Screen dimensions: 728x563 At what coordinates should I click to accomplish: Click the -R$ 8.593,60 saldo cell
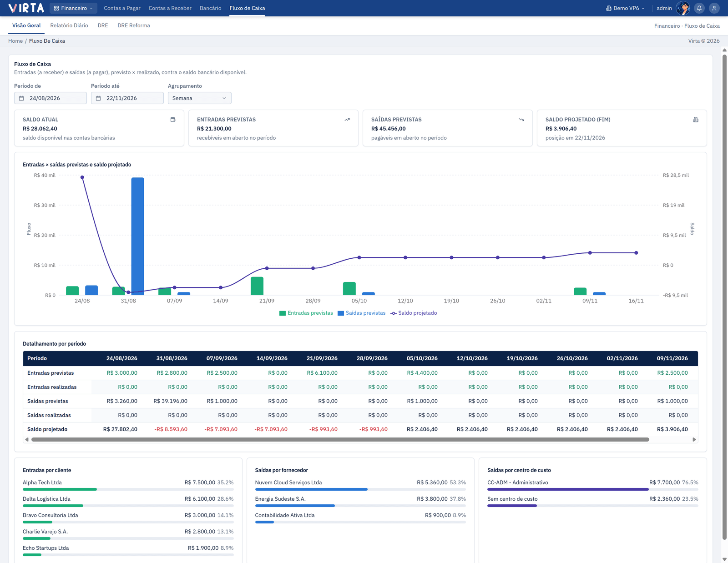(x=171, y=429)
